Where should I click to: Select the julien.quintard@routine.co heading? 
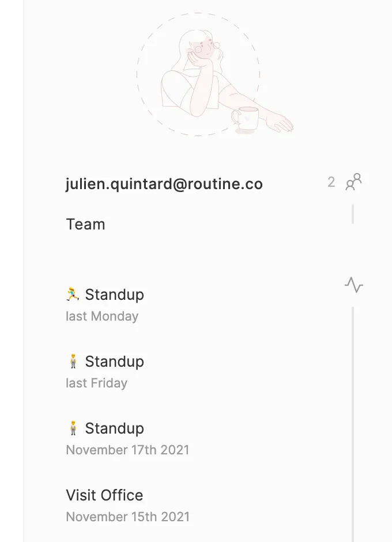pyautogui.click(x=164, y=184)
